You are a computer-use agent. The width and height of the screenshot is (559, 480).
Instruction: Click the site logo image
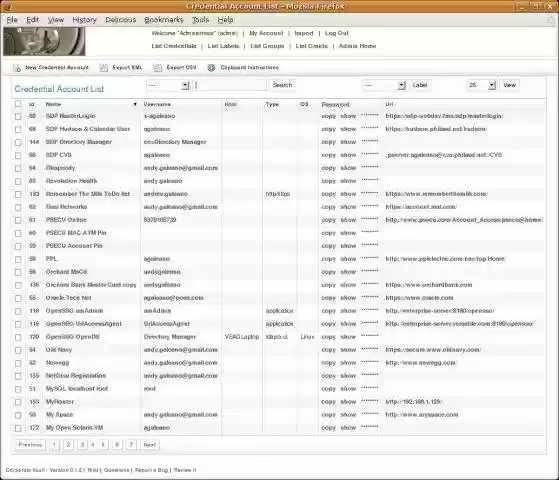tap(44, 41)
